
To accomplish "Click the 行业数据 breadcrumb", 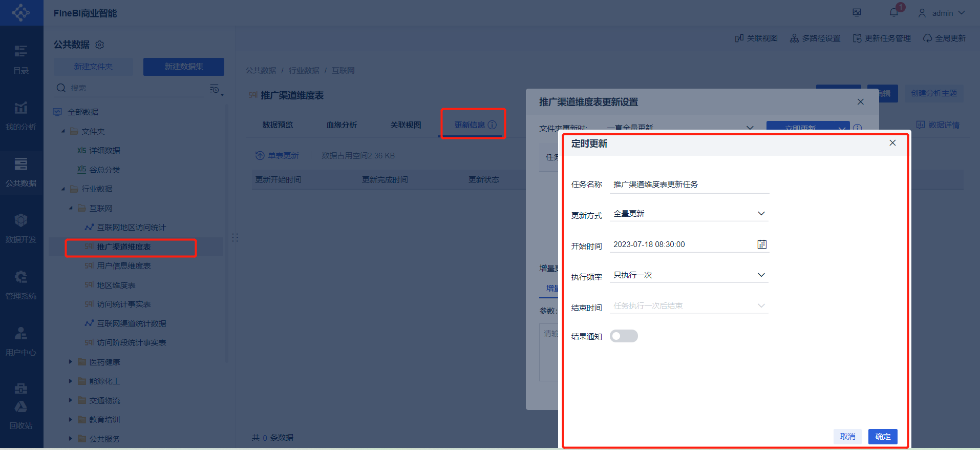I will pyautogui.click(x=304, y=70).
